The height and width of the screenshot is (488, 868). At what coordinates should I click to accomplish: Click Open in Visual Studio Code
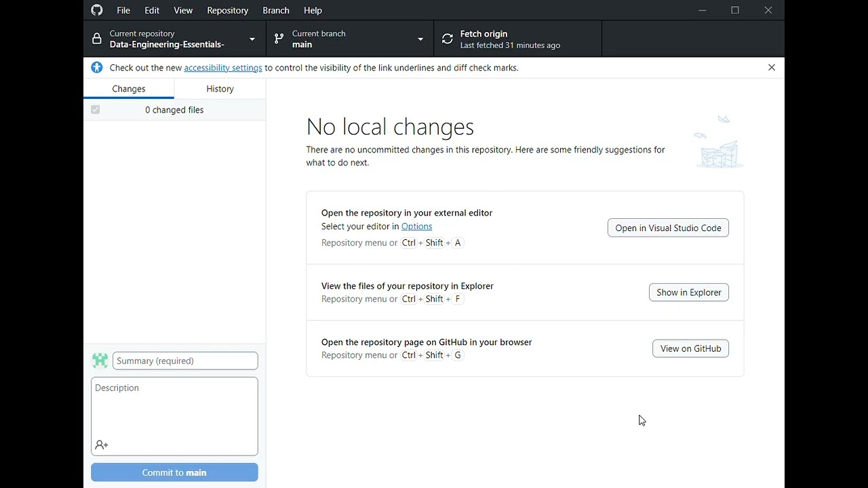click(668, 228)
